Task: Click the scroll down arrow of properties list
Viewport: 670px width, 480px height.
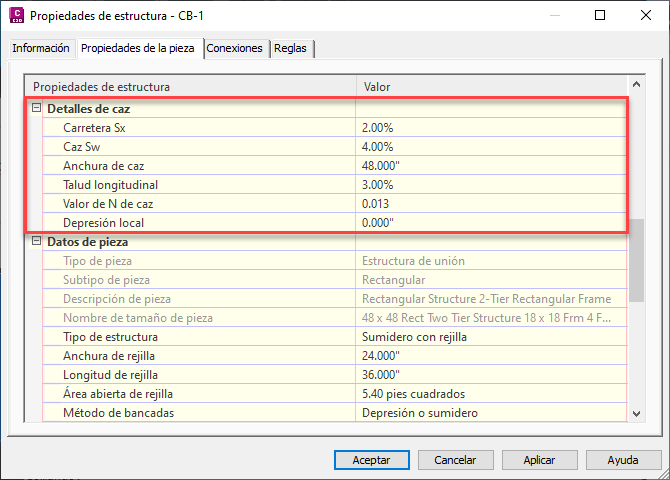Action: [x=636, y=413]
